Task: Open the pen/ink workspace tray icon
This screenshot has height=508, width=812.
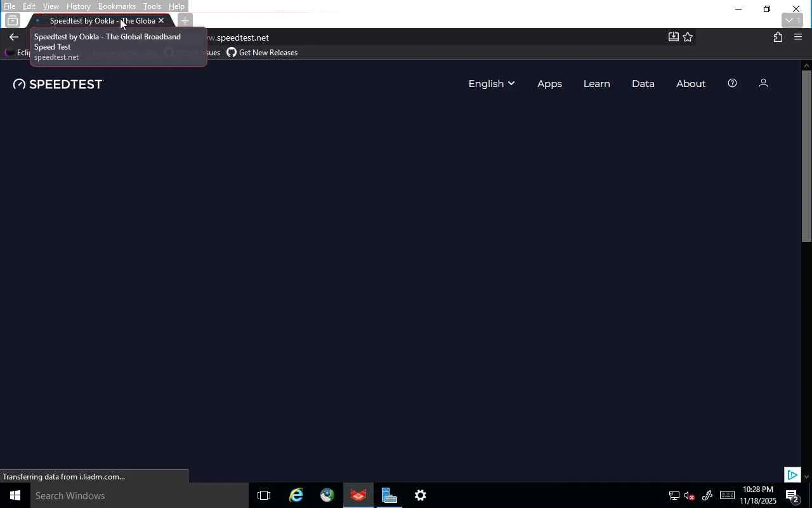Action: pos(707,496)
